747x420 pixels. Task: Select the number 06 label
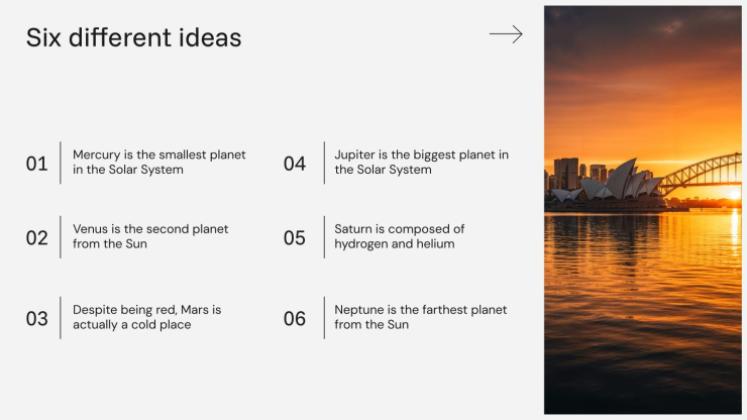pyautogui.click(x=294, y=319)
